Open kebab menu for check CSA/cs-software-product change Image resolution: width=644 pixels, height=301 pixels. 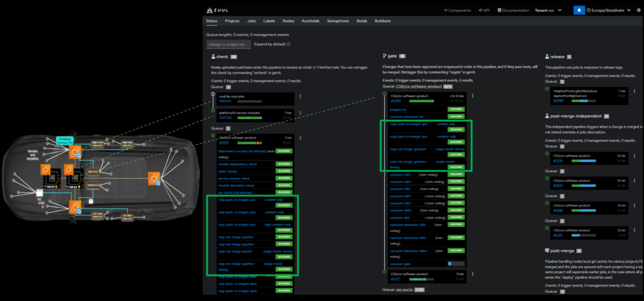pyautogui.click(x=300, y=138)
